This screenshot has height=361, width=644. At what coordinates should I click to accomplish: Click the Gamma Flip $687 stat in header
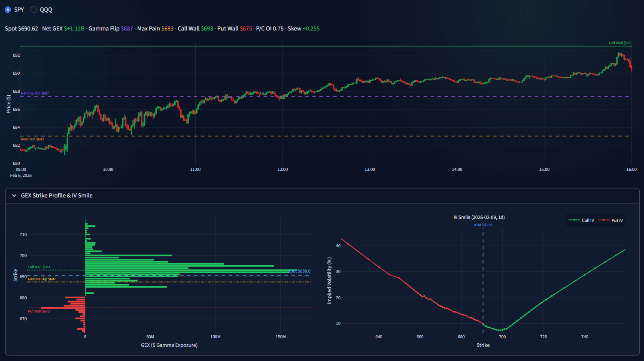110,28
